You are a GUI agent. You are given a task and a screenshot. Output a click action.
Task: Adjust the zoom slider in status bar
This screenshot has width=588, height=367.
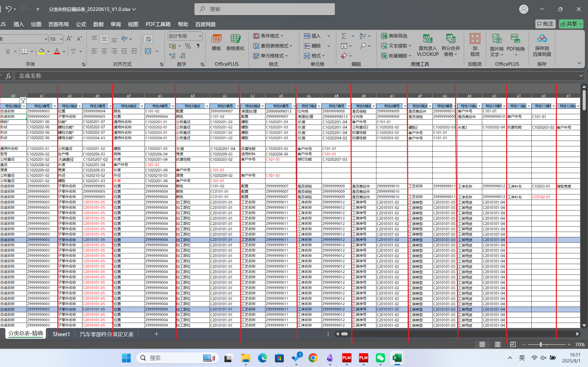point(541,345)
